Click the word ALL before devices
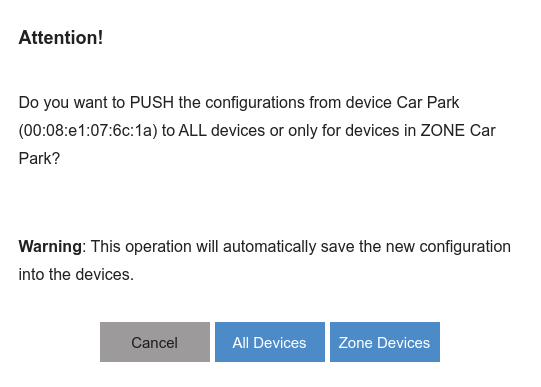Image resolution: width=541 pixels, height=387 pixels. pos(193,131)
